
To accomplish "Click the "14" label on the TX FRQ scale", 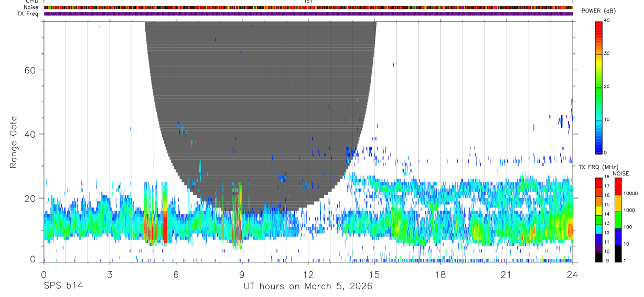I will coord(607,214).
